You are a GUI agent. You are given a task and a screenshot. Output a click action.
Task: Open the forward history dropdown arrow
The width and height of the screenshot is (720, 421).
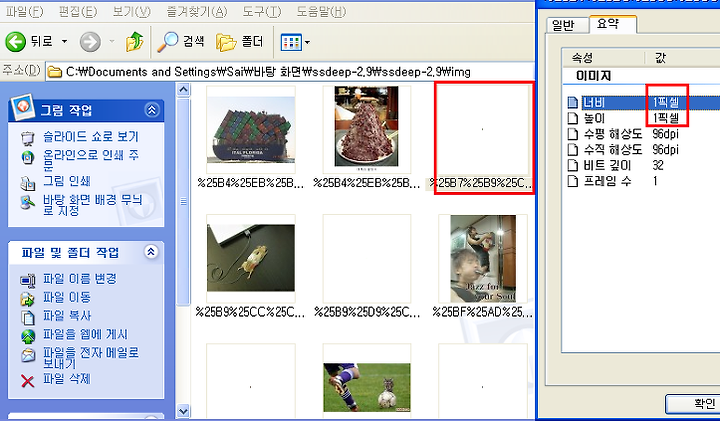click(x=112, y=42)
